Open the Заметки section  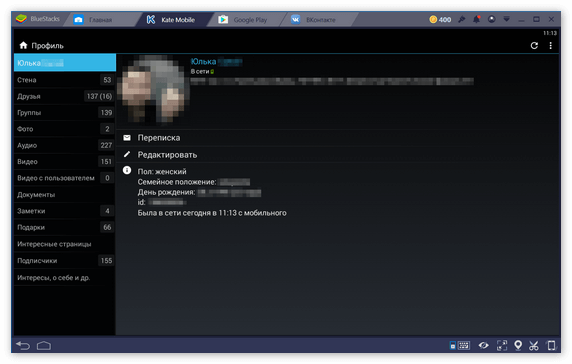pos(65,211)
